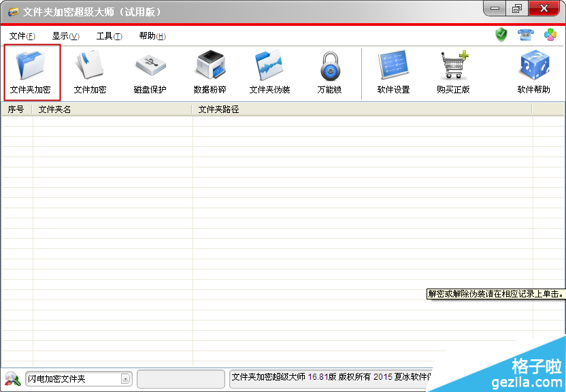Viewport: 566px width, 392px height.
Task: Minimize the application window
Action: (x=495, y=9)
